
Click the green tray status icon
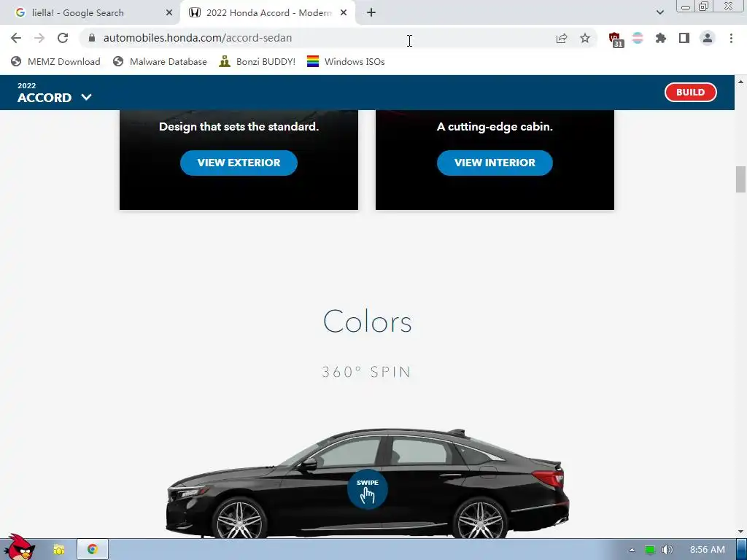click(650, 550)
